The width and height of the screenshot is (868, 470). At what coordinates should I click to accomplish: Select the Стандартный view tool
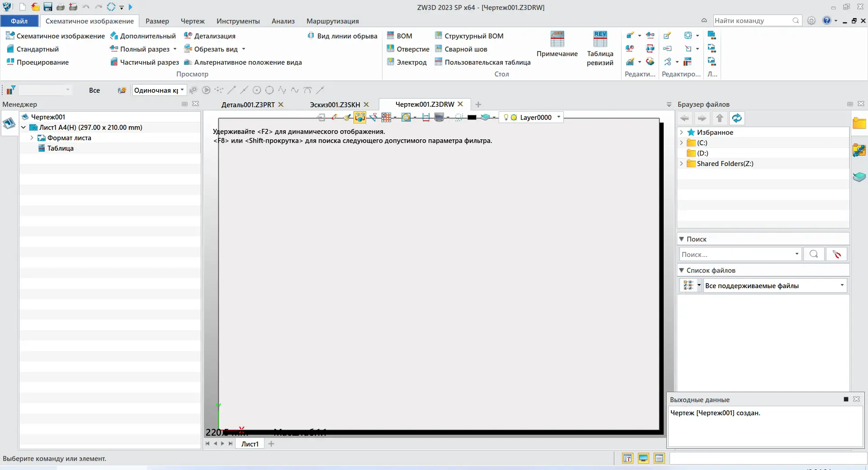tap(33, 49)
